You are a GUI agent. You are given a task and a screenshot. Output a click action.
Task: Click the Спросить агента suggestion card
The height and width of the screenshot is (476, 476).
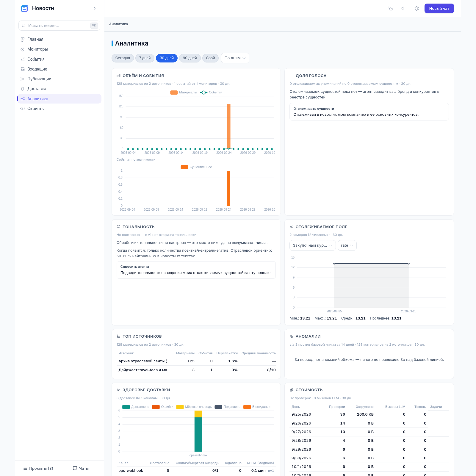pos(196,270)
